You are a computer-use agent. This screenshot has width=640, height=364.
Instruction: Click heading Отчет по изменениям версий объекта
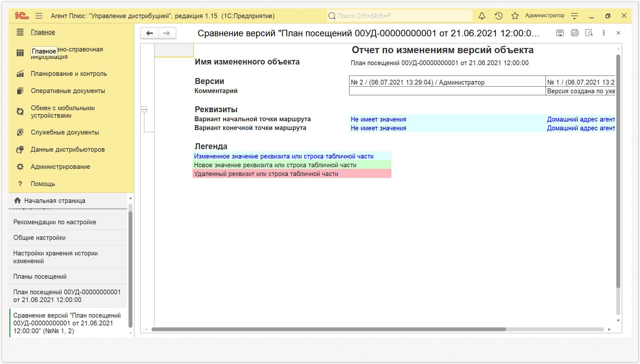[443, 50]
